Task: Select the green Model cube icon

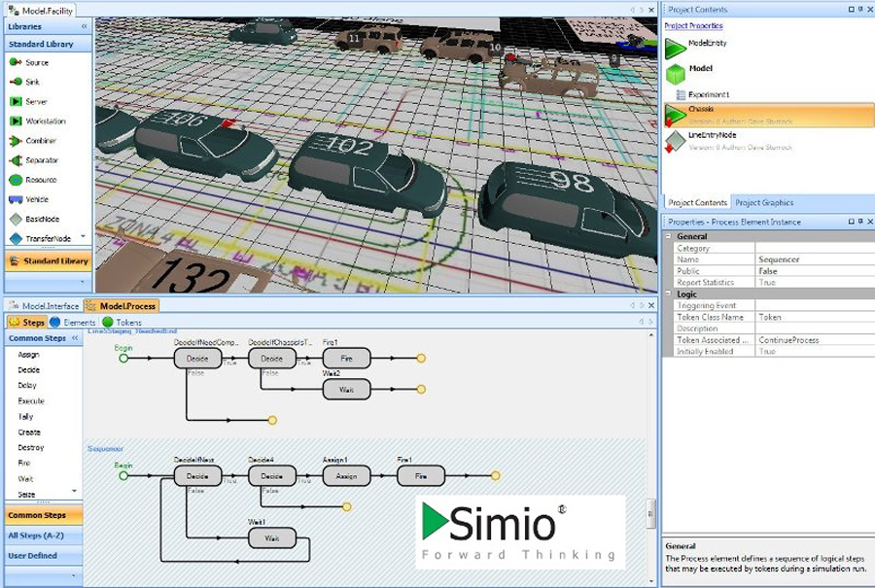Action: click(x=675, y=73)
